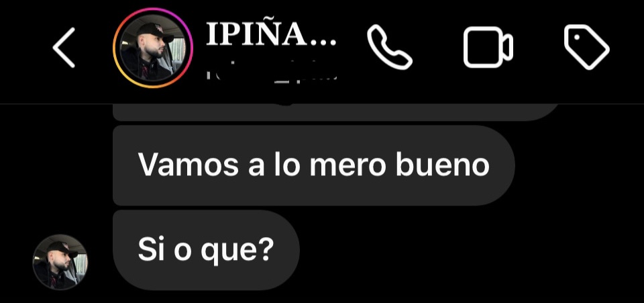644x303 pixels.
Task: Select the "Si o que?" message bubble
Action: pyautogui.click(x=206, y=250)
